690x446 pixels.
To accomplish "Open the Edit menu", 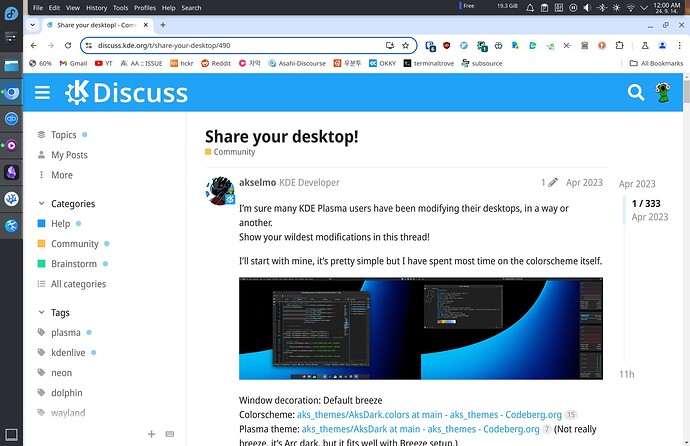I will tap(54, 7).
